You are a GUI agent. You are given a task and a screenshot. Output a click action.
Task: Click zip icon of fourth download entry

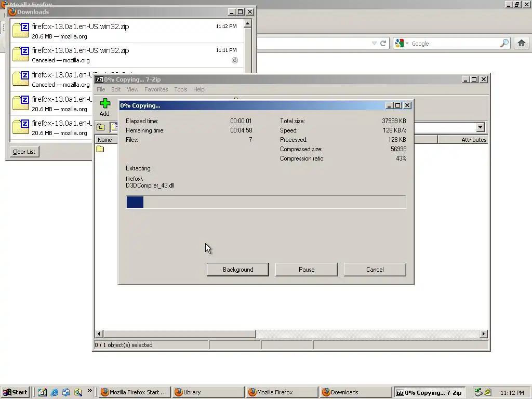click(21, 103)
